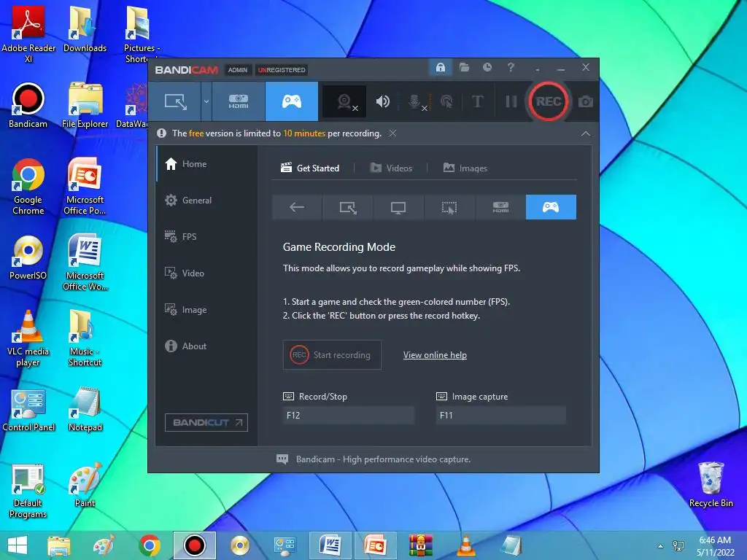
Task: Switch to Videos tab
Action: coord(391,168)
